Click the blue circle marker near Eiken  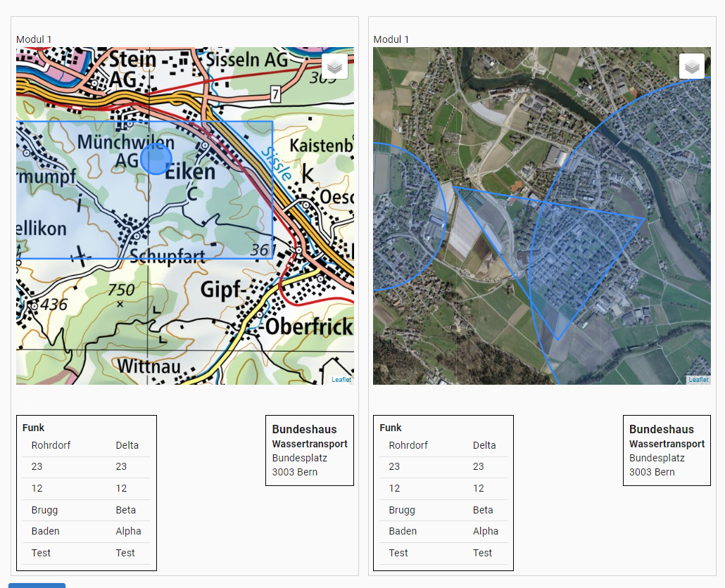(156, 159)
